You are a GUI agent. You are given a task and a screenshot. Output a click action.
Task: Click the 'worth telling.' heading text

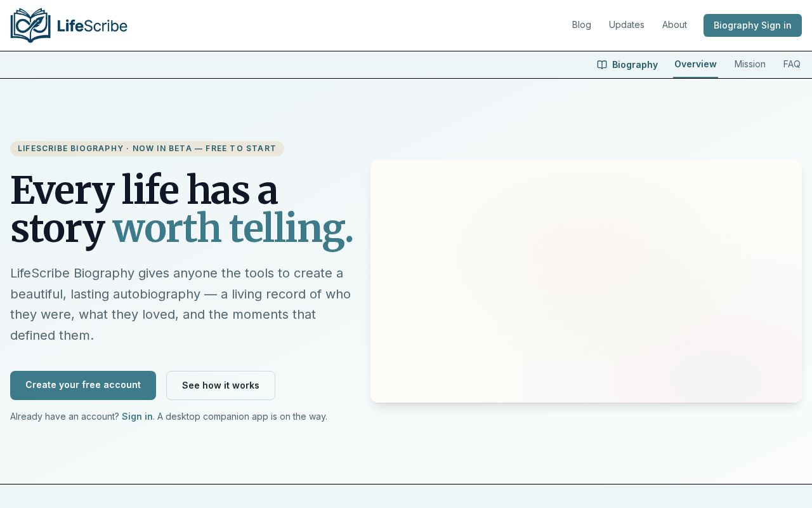tap(233, 229)
